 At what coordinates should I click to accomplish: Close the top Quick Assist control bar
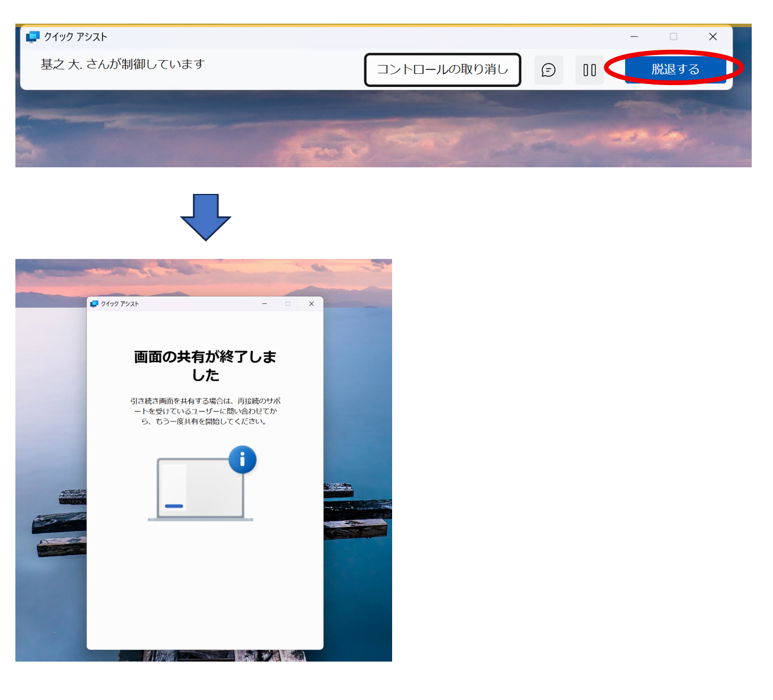tap(713, 37)
